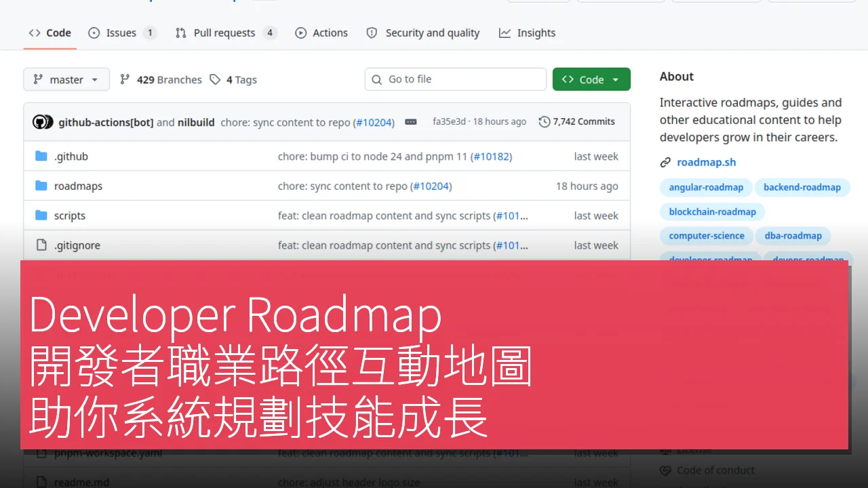Click the commit hash fa35e3d
Image resolution: width=868 pixels, height=488 pixels.
(x=449, y=121)
